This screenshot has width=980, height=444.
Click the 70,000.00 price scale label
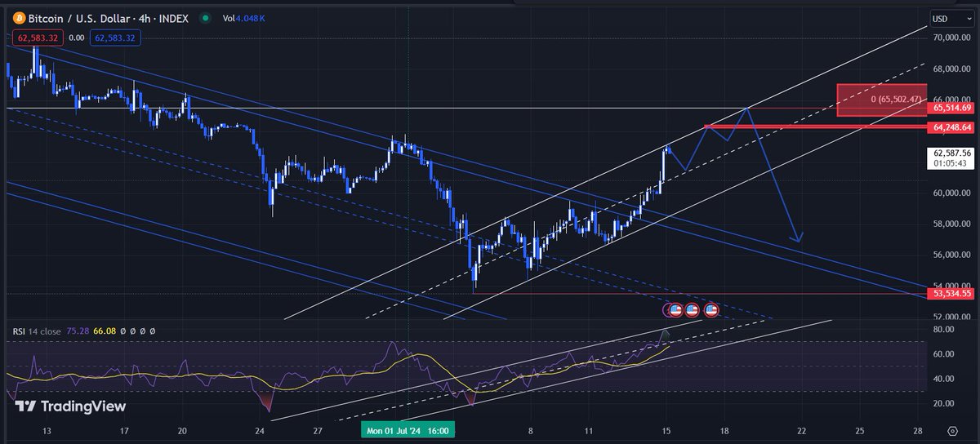point(951,38)
